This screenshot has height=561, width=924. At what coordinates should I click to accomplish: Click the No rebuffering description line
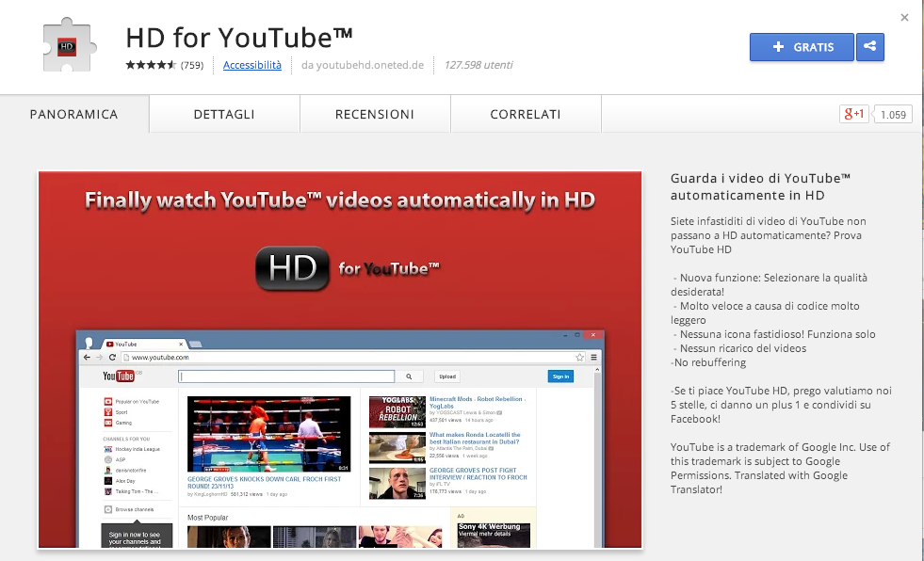(708, 362)
